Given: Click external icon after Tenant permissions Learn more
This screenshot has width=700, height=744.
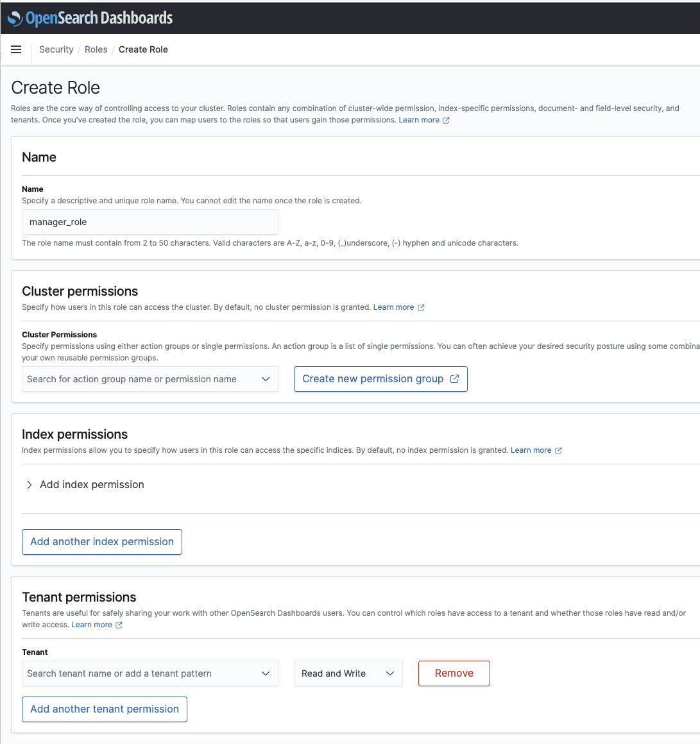Looking at the screenshot, I should 119,625.
